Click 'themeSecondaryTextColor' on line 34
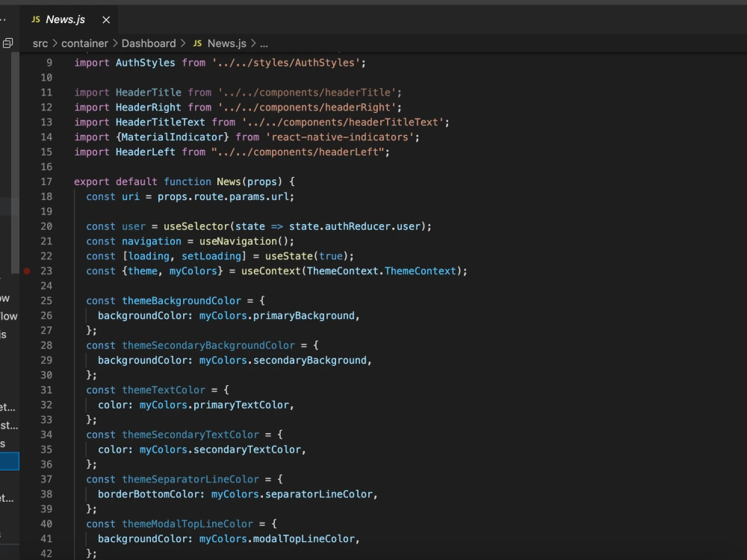 tap(190, 435)
